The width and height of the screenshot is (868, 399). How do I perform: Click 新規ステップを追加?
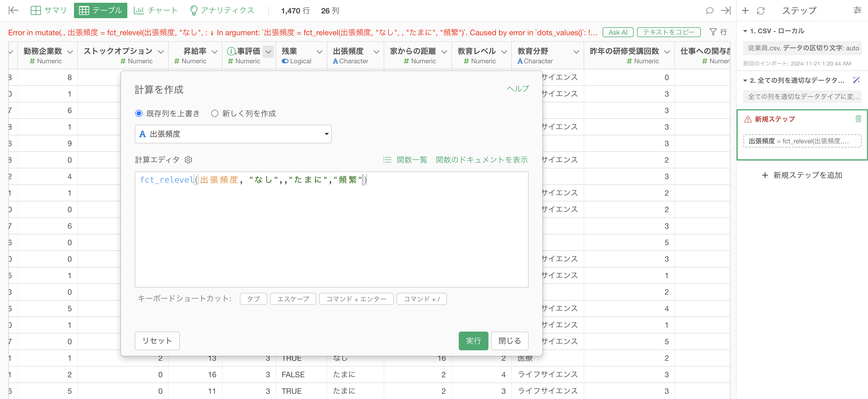coord(802,175)
